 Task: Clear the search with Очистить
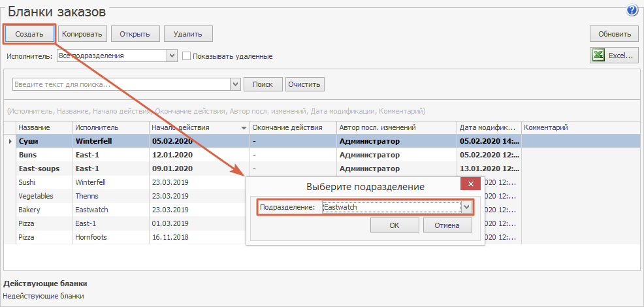(305, 84)
